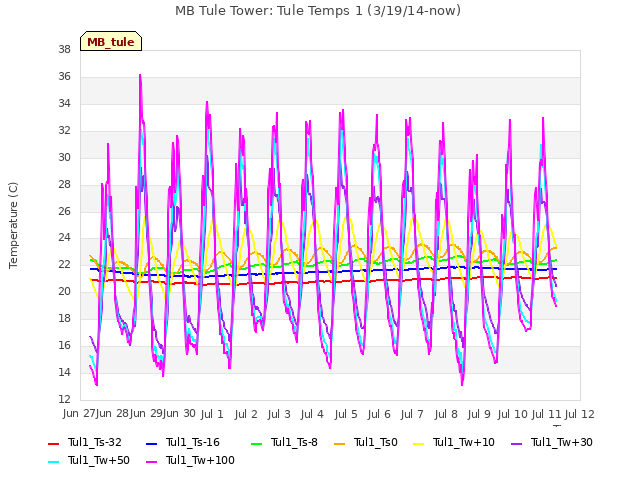Click the magenta Tul1_Tw+100 legend swatch

151,461
